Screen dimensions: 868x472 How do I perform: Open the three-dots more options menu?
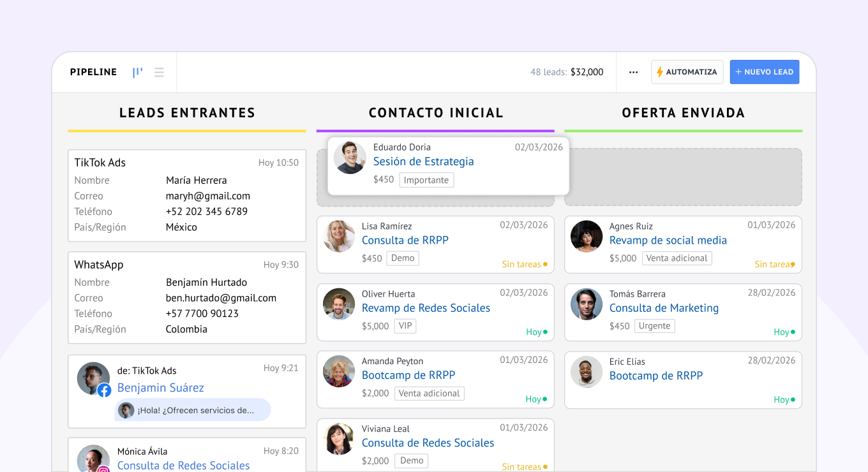click(x=633, y=73)
